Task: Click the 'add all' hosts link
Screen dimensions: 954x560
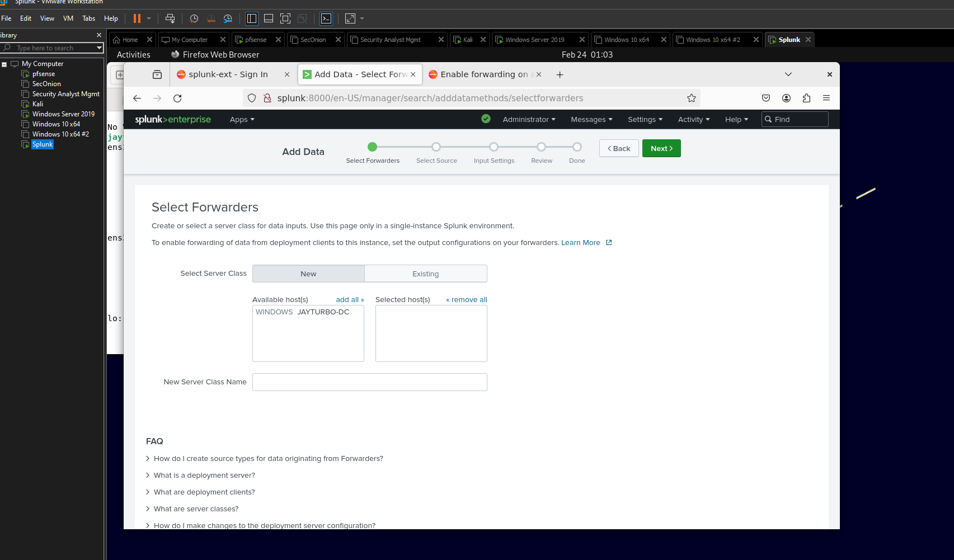Action: pyautogui.click(x=350, y=299)
